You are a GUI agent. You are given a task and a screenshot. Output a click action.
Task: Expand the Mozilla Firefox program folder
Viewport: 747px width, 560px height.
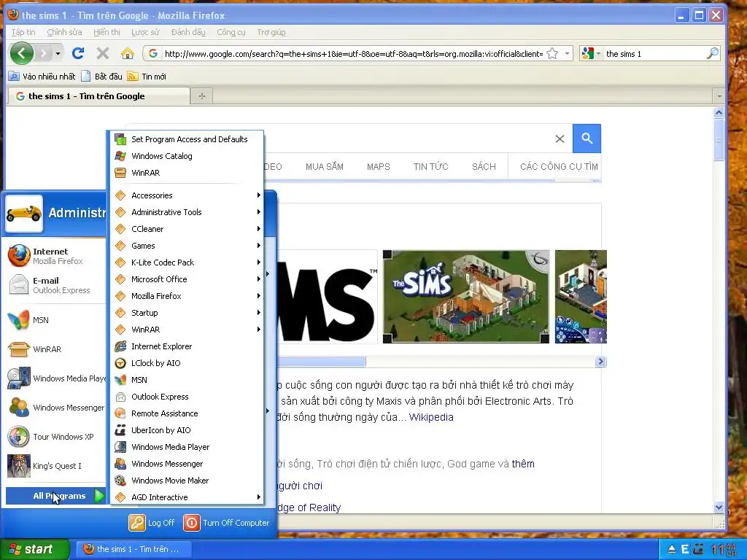(186, 296)
